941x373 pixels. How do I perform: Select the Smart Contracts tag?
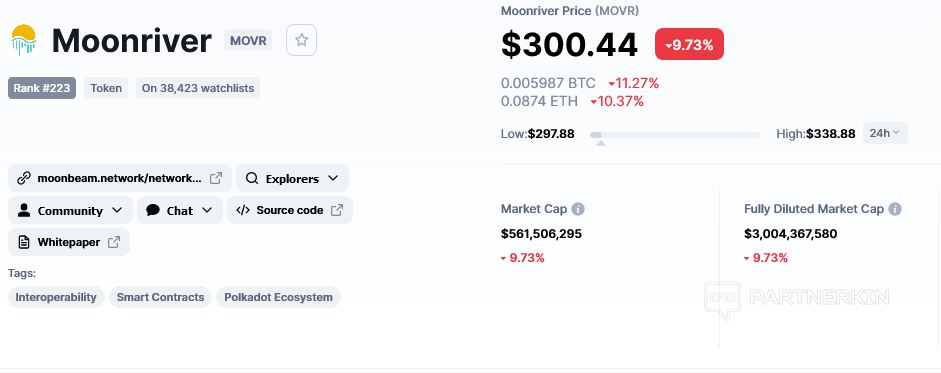pyautogui.click(x=160, y=297)
